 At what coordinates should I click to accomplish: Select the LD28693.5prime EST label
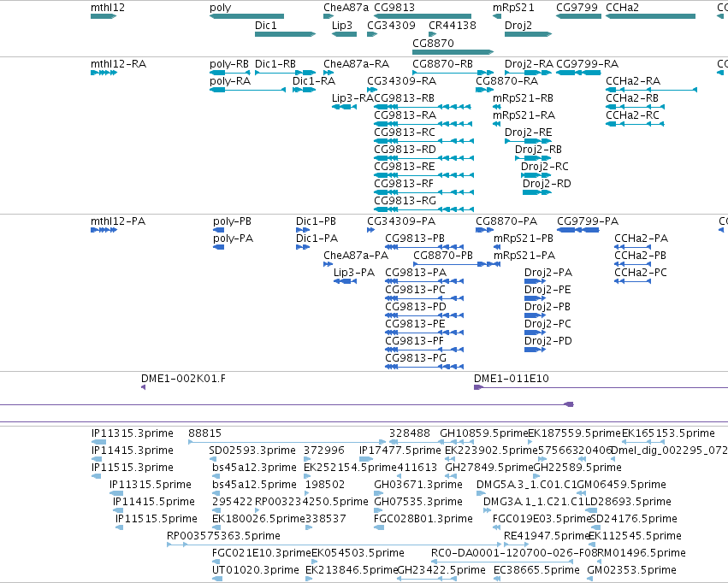[x=628, y=502]
